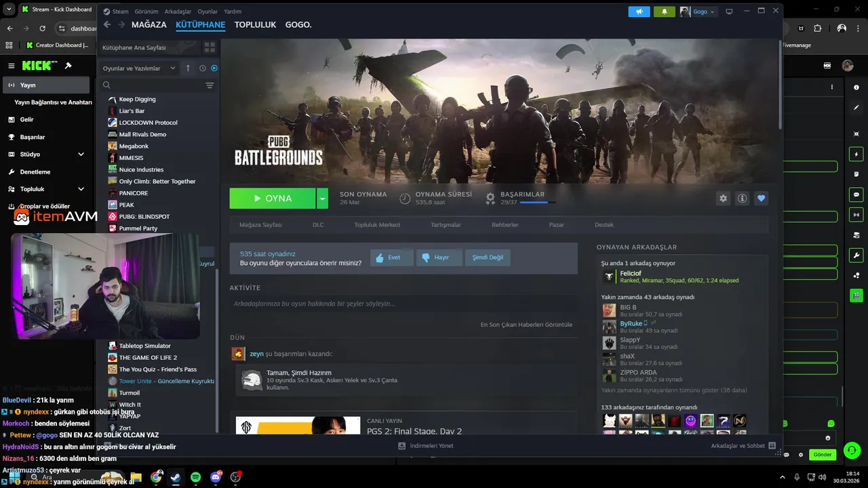Open the Görünüm menu
868x488 pixels.
[146, 12]
